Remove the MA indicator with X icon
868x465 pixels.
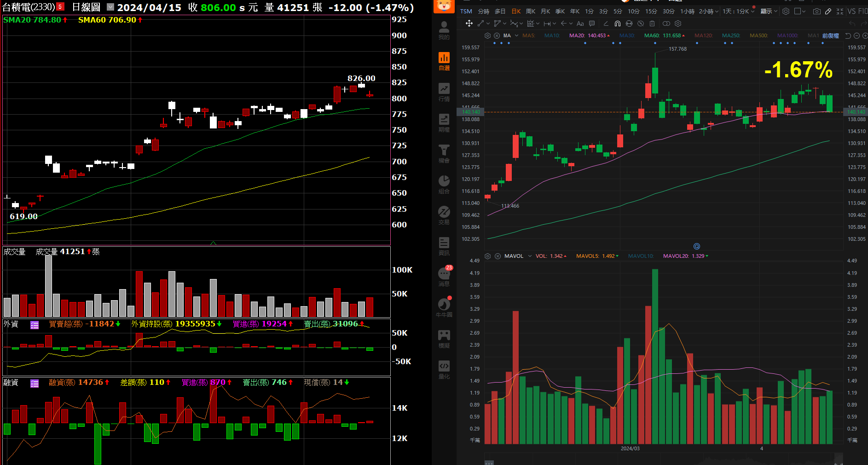tap(497, 35)
